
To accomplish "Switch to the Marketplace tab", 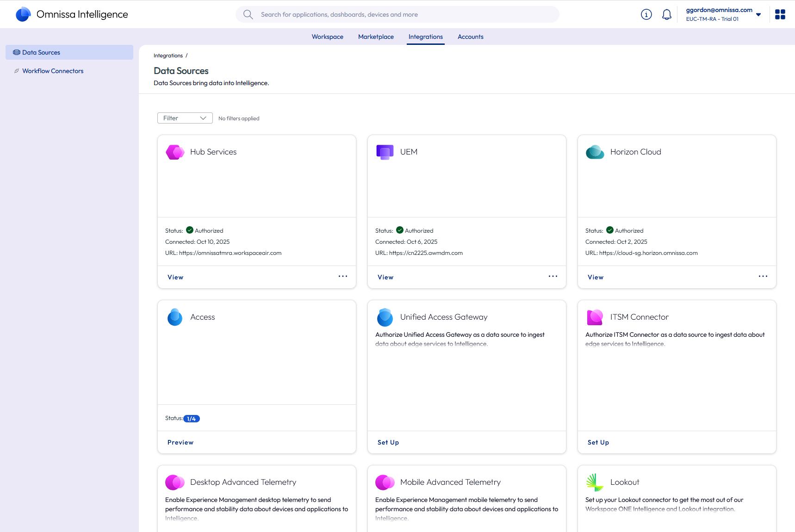I will click(375, 37).
